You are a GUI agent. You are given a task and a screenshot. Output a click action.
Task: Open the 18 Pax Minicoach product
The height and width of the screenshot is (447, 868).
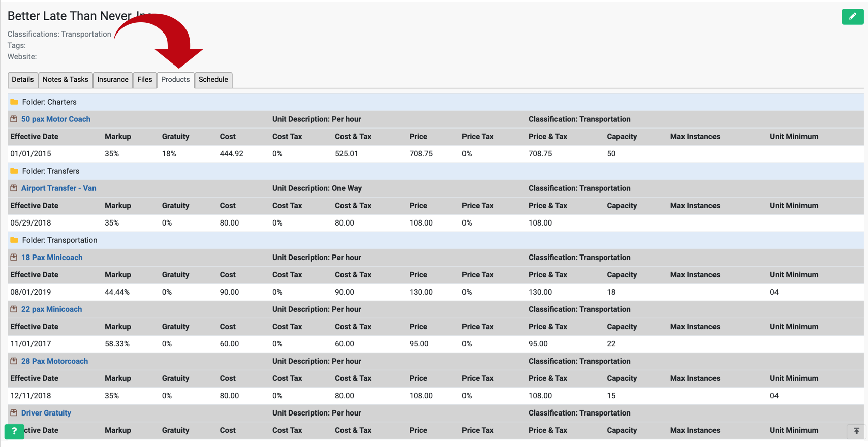(x=52, y=257)
